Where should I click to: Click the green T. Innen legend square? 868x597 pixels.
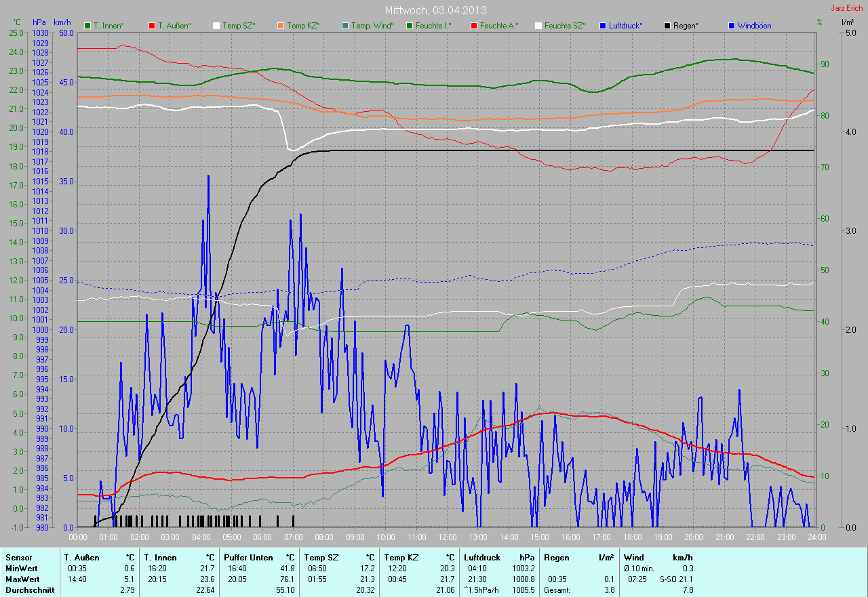pyautogui.click(x=87, y=26)
